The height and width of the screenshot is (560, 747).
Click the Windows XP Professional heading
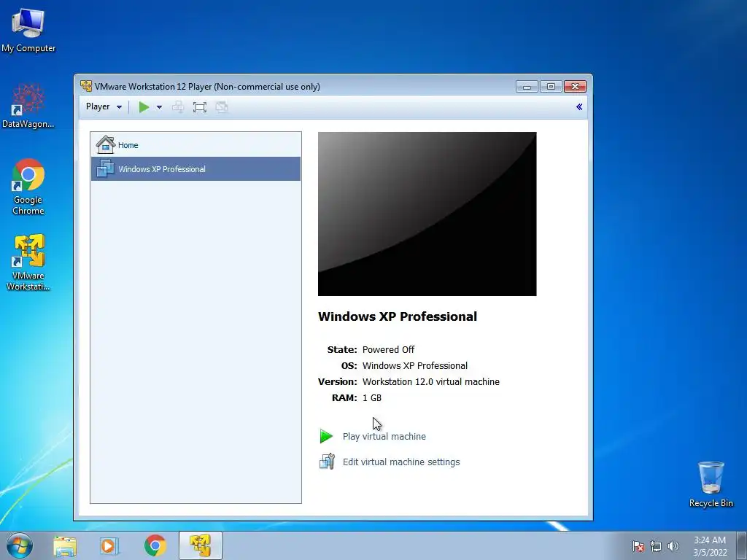pos(398,316)
